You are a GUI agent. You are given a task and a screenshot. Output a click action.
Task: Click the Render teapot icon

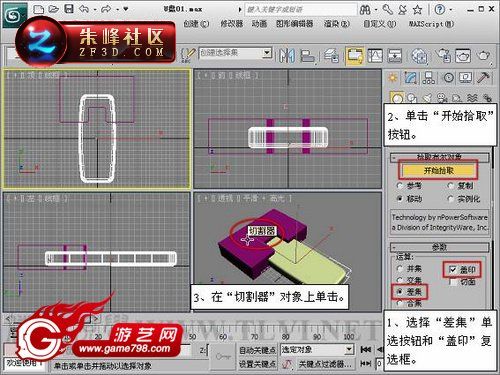(x=483, y=55)
